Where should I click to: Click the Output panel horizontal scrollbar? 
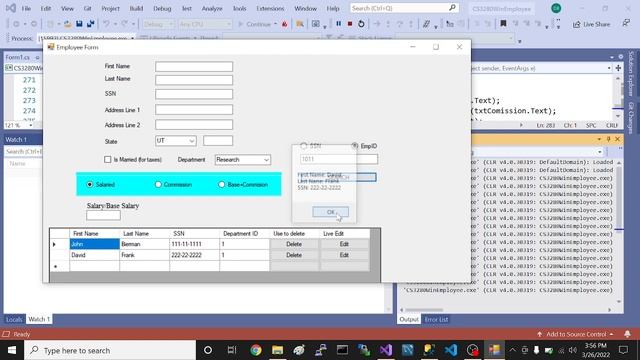click(x=424, y=310)
